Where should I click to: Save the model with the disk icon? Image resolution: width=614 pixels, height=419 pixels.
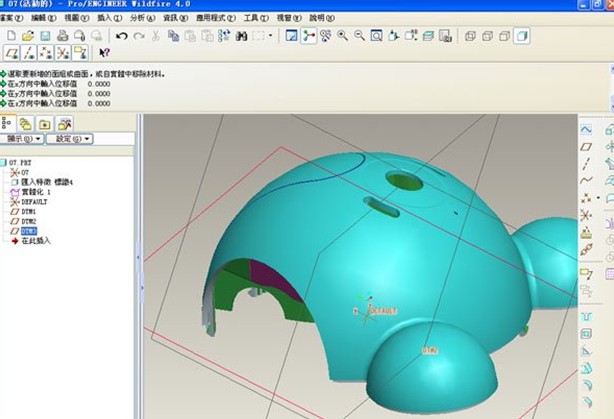(45, 36)
